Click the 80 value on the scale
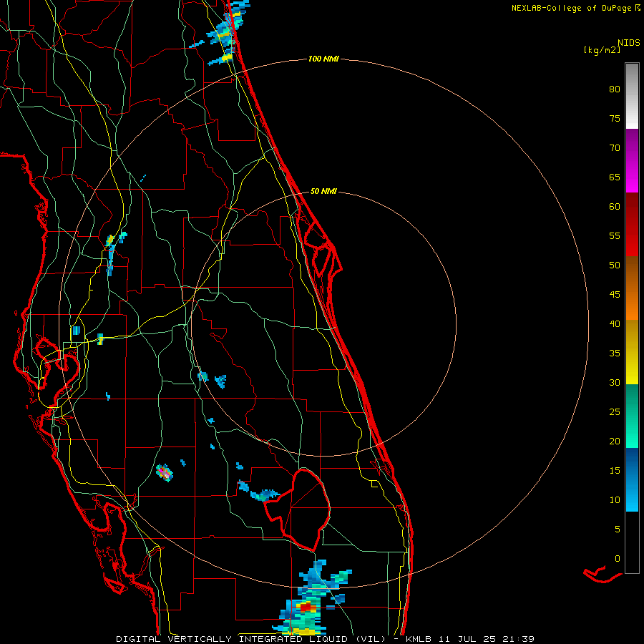644x644 pixels. click(615, 89)
